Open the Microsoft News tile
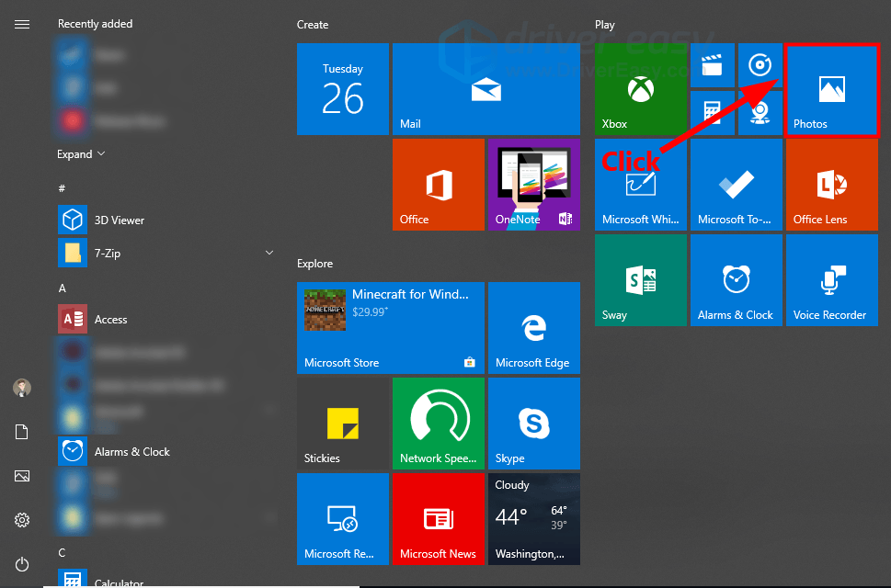Screen dimensions: 891x588 [x=439, y=519]
